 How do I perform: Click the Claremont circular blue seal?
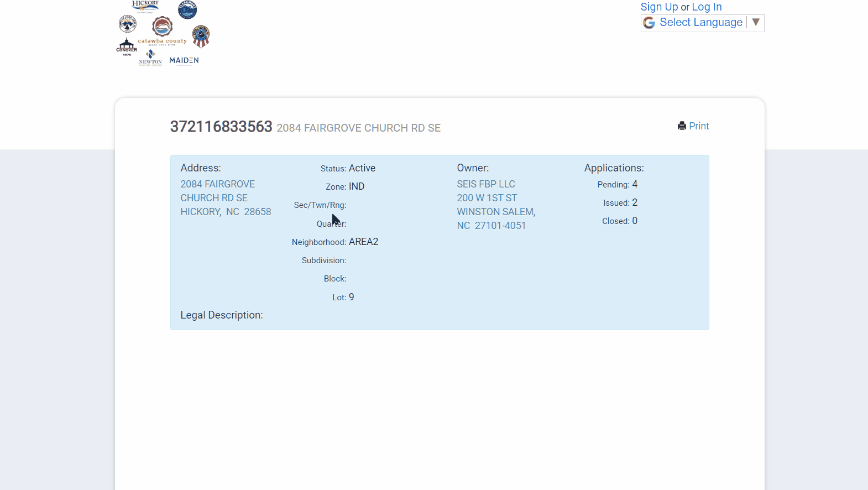point(187,9)
